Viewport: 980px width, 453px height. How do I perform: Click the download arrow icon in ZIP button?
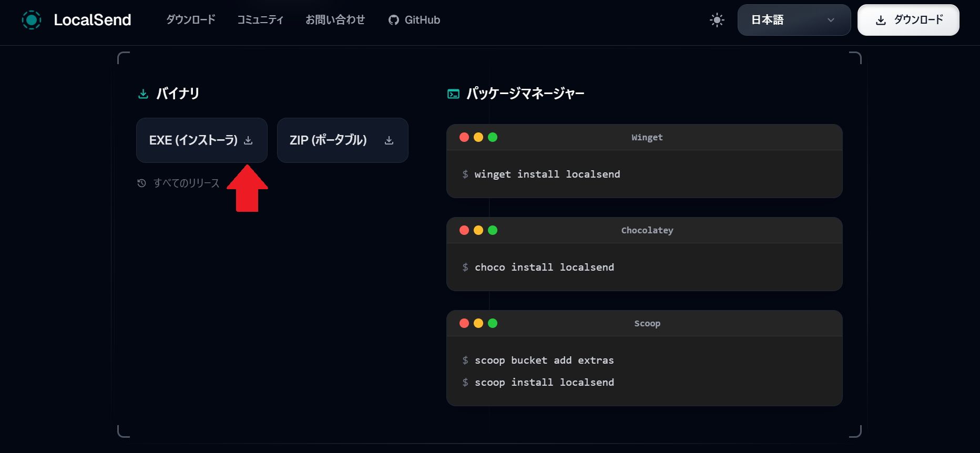[x=389, y=140]
